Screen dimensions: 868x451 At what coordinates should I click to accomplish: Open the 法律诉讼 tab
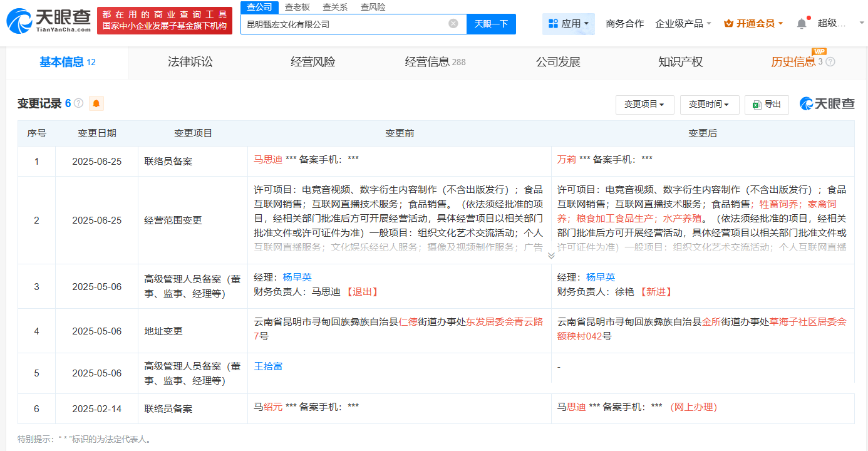tap(192, 61)
